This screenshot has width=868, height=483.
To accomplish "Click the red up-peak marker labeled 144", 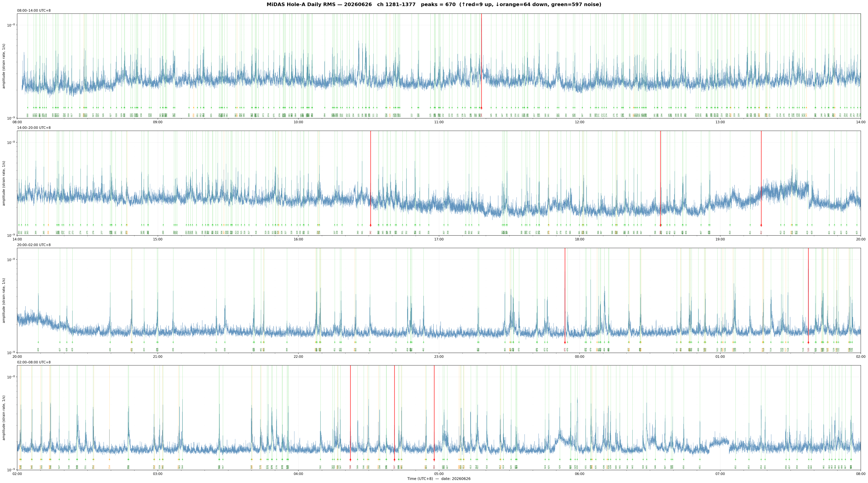I will click(481, 108).
